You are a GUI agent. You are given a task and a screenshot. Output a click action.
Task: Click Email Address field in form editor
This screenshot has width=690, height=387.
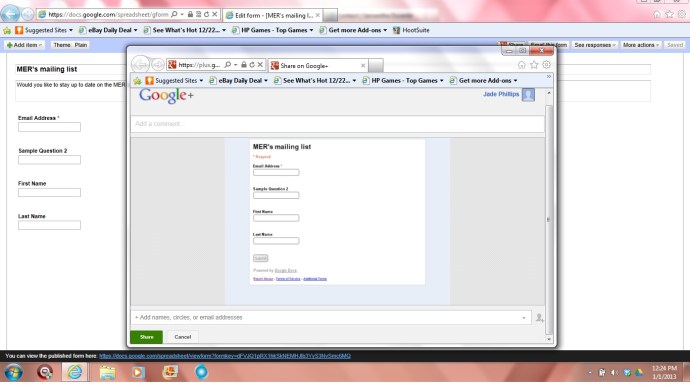coord(49,127)
